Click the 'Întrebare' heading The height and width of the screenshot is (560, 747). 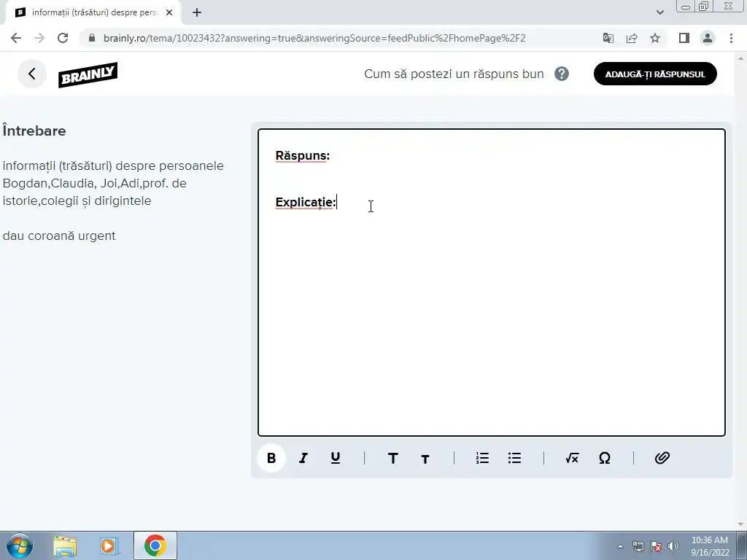pyautogui.click(x=34, y=131)
